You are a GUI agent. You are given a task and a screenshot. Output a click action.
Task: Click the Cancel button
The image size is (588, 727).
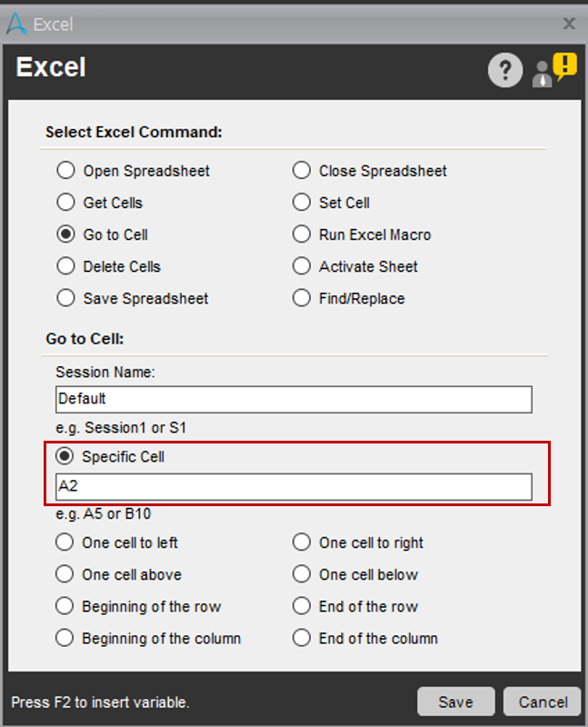[542, 702]
